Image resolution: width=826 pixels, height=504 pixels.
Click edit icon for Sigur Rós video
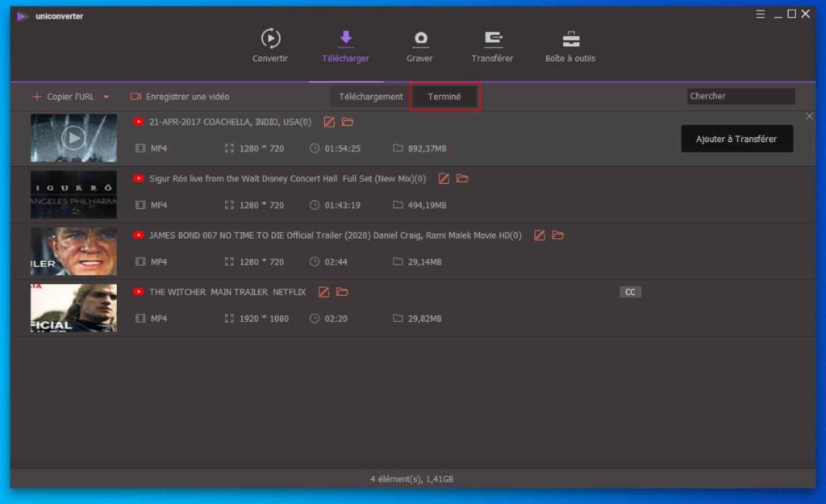[444, 179]
